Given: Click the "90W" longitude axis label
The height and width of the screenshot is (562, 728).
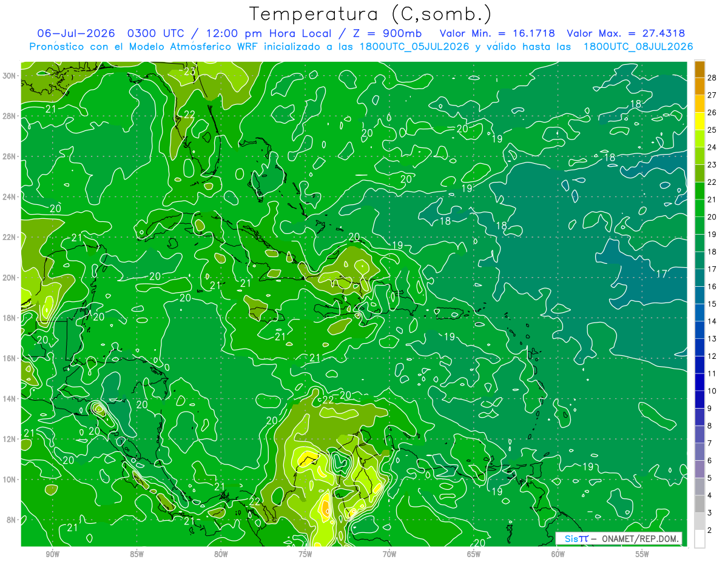Looking at the screenshot, I should coord(52,555).
